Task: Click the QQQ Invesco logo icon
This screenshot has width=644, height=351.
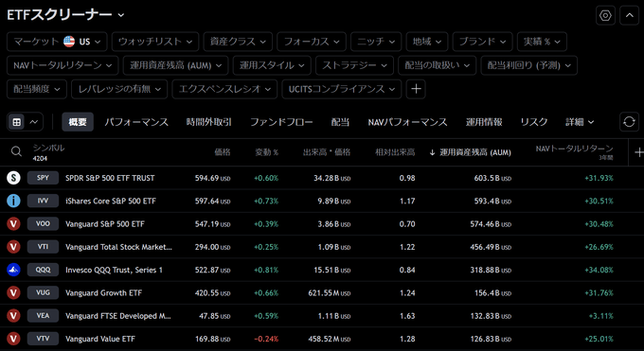Action: [x=13, y=270]
